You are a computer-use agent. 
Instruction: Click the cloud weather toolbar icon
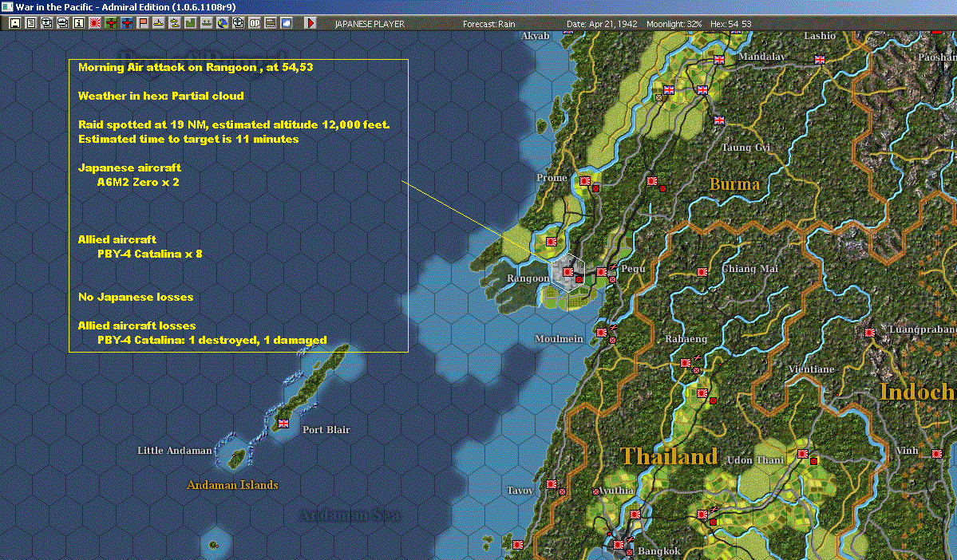pyautogui.click(x=287, y=23)
